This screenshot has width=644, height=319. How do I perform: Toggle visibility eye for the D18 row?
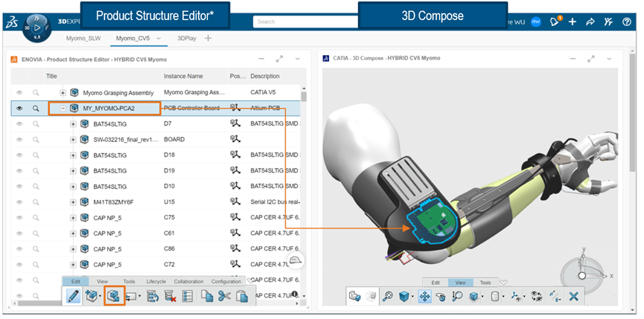pos(19,155)
